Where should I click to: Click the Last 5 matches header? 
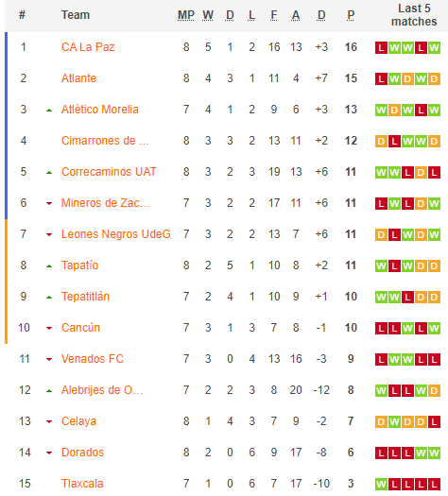414,15
